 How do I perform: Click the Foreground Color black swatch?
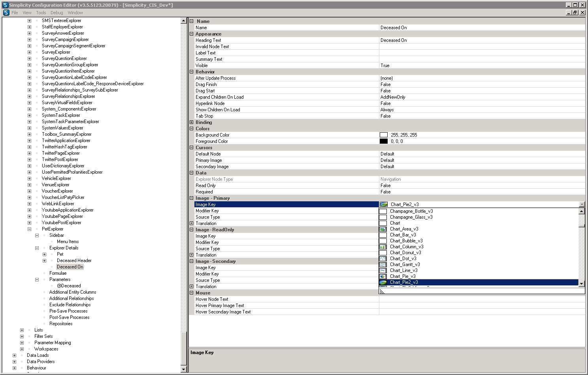pyautogui.click(x=383, y=141)
